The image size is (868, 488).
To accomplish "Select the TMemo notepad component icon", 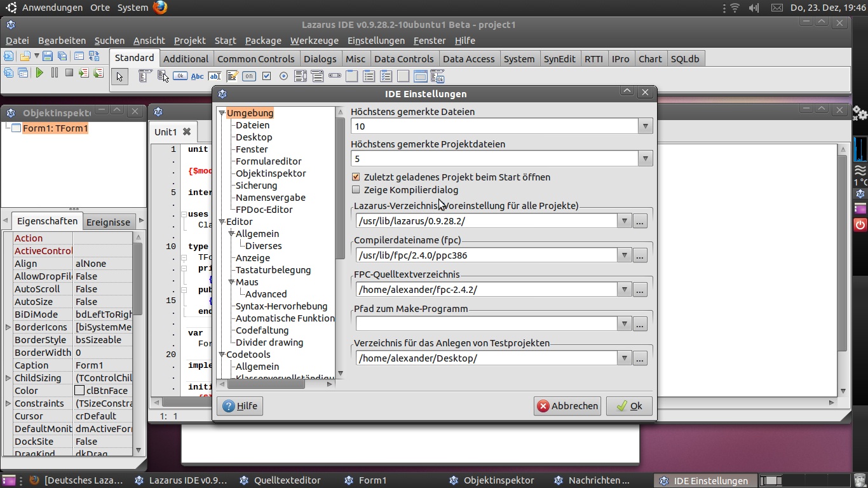I will click(x=232, y=76).
